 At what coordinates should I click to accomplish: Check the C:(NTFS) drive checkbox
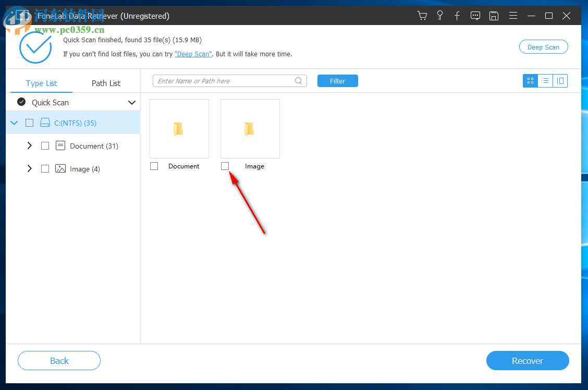point(30,123)
